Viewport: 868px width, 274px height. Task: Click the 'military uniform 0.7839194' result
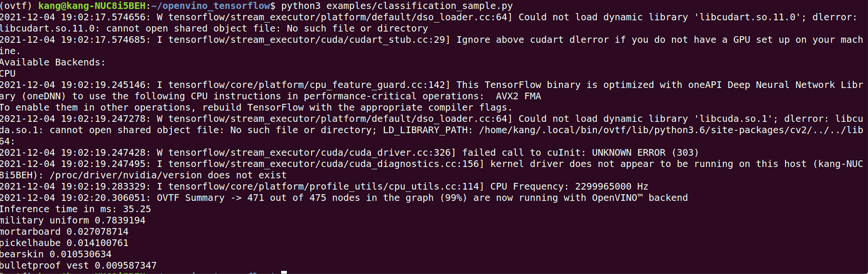pos(72,220)
